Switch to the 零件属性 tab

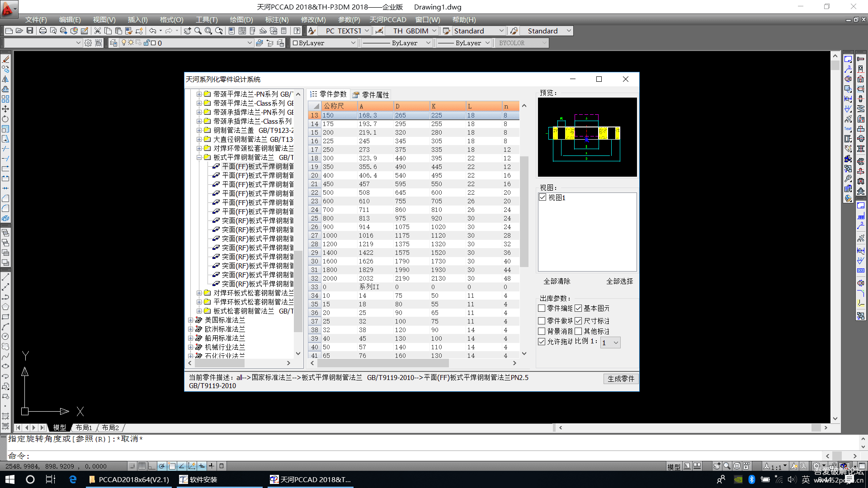(x=371, y=94)
